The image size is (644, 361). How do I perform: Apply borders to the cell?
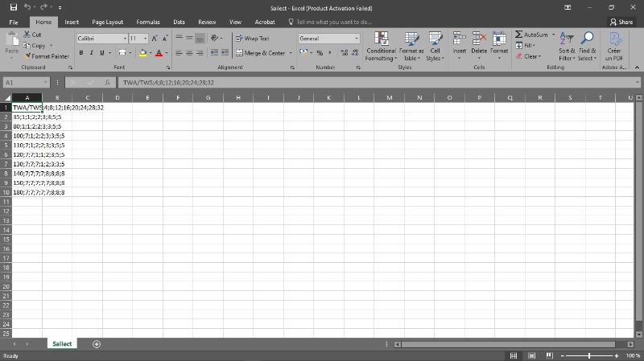(x=122, y=53)
